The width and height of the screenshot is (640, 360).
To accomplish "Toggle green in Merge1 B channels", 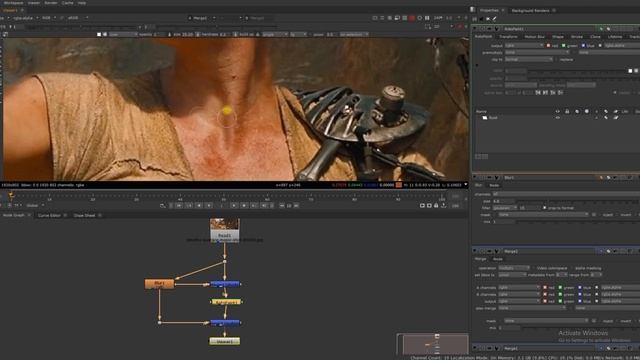I will 560,294.
